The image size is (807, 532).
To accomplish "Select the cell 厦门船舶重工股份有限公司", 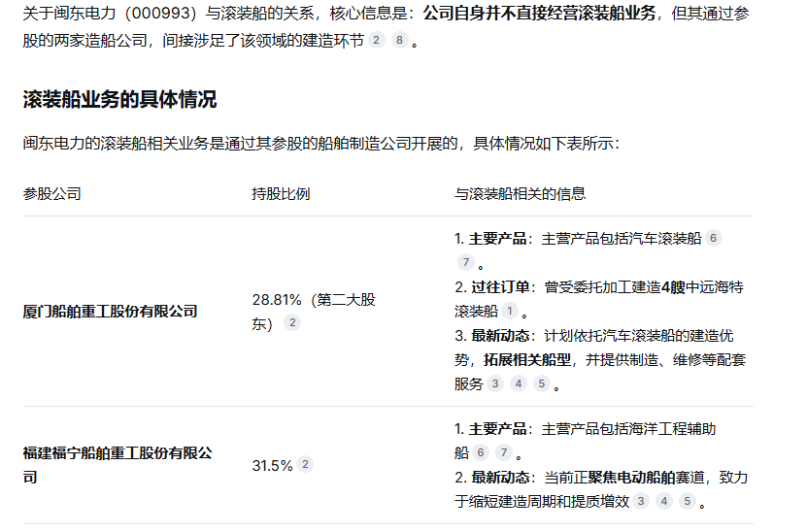I will pos(110,312).
